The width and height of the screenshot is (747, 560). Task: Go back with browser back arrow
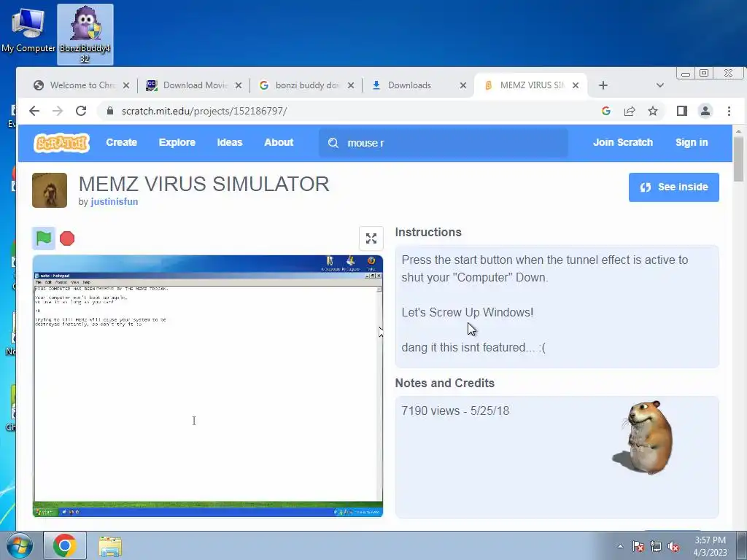[x=34, y=111]
